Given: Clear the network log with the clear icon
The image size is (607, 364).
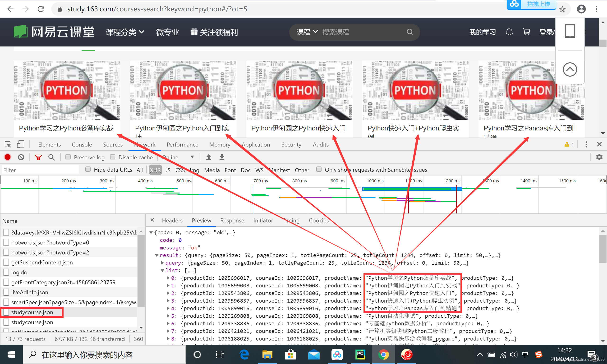Looking at the screenshot, I should tap(21, 157).
